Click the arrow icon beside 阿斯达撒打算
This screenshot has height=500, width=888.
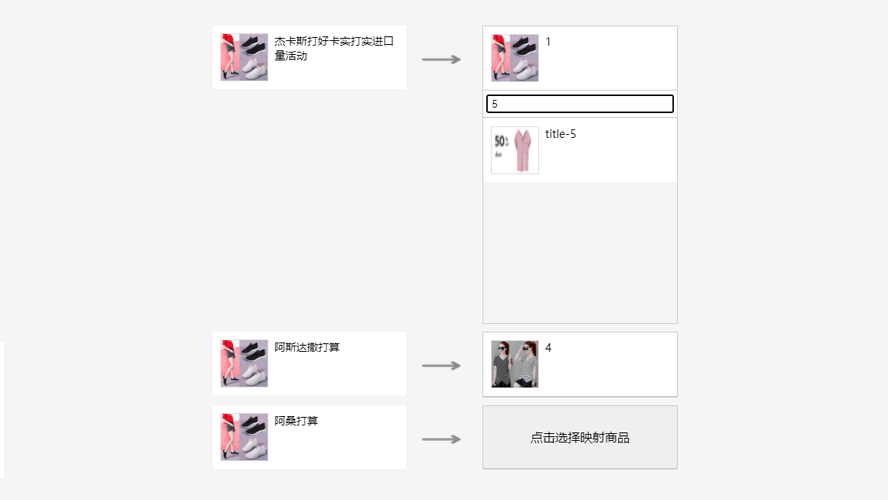tap(441, 366)
